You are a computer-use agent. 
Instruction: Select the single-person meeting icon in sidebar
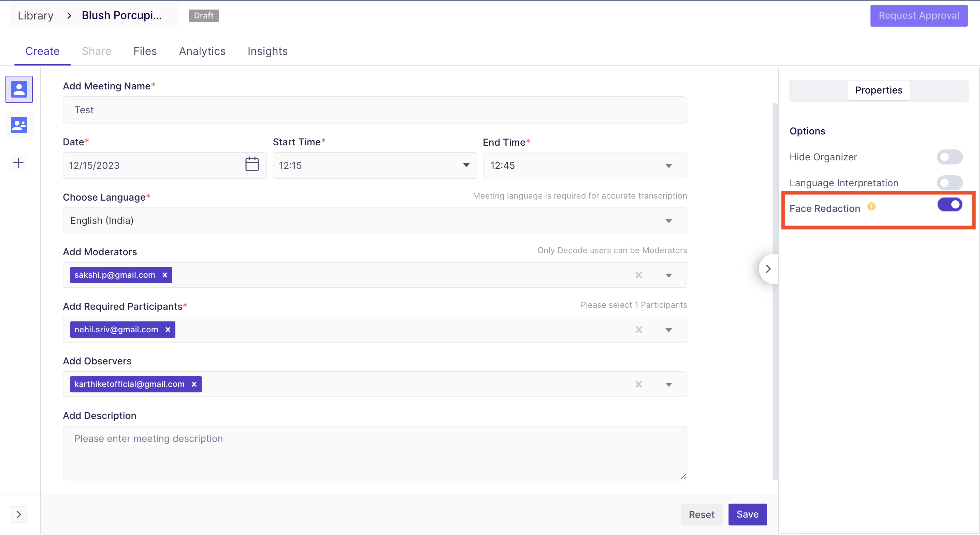pyautogui.click(x=19, y=89)
